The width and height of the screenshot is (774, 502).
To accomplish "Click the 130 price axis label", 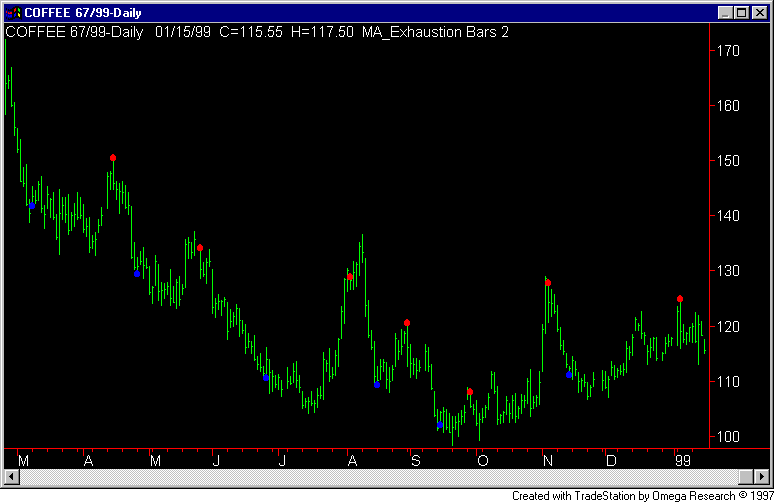I will click(x=728, y=271).
